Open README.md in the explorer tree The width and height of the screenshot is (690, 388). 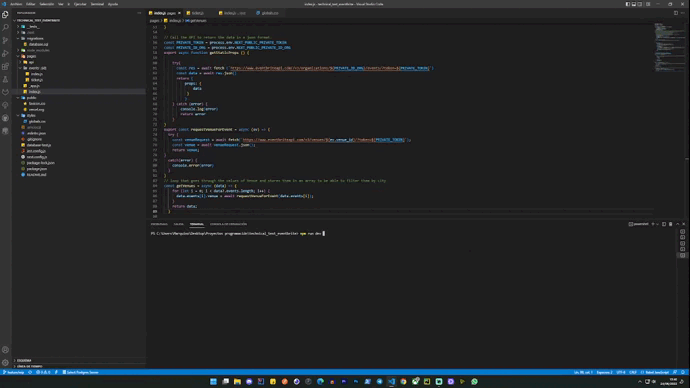(x=36, y=175)
